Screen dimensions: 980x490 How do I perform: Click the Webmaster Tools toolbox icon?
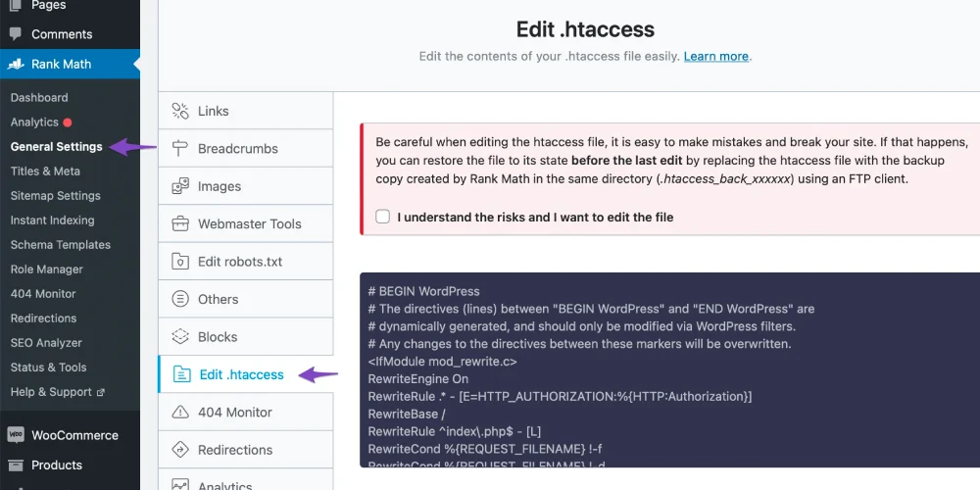tap(180, 223)
